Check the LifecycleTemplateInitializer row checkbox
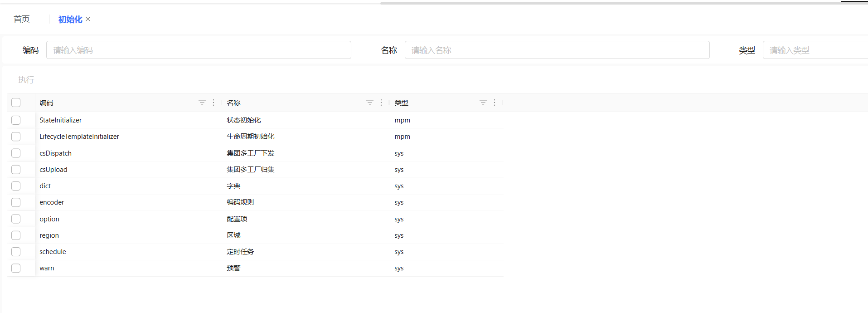The height and width of the screenshot is (313, 868). (x=16, y=137)
